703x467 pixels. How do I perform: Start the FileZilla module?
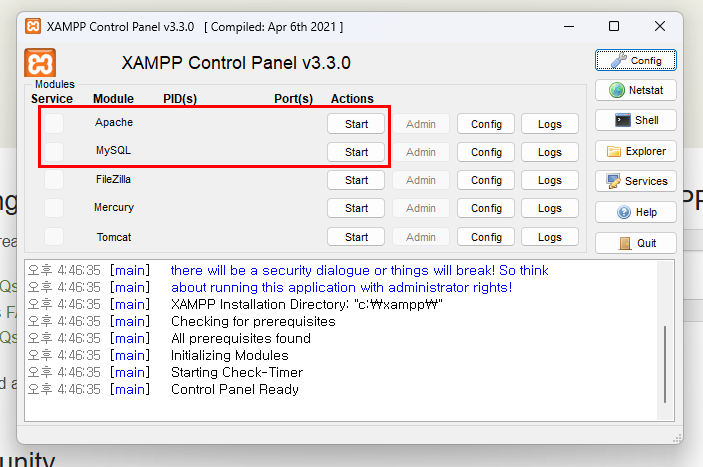(356, 180)
